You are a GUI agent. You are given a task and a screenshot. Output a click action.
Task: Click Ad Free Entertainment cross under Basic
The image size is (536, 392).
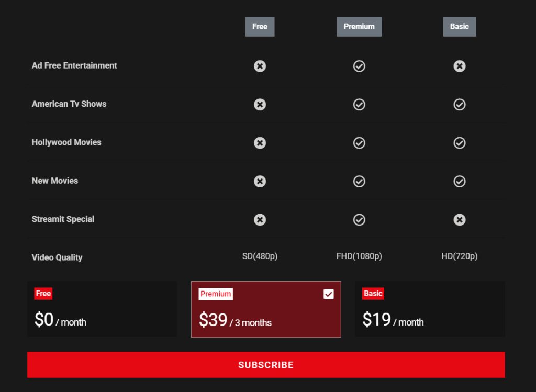point(459,66)
